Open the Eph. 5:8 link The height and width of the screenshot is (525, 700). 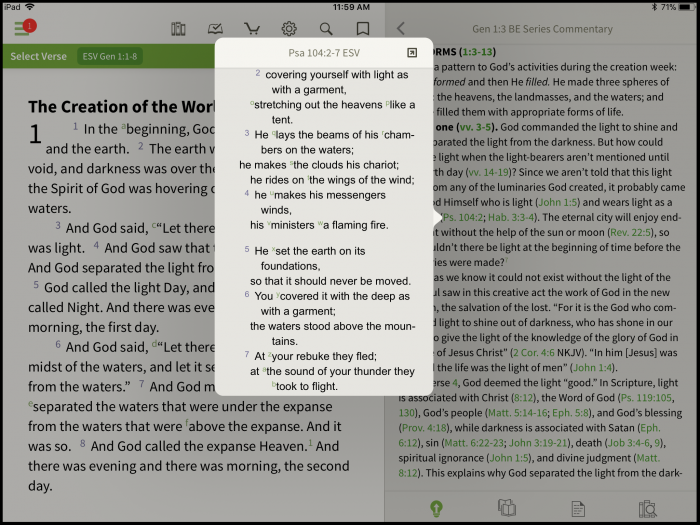point(571,413)
